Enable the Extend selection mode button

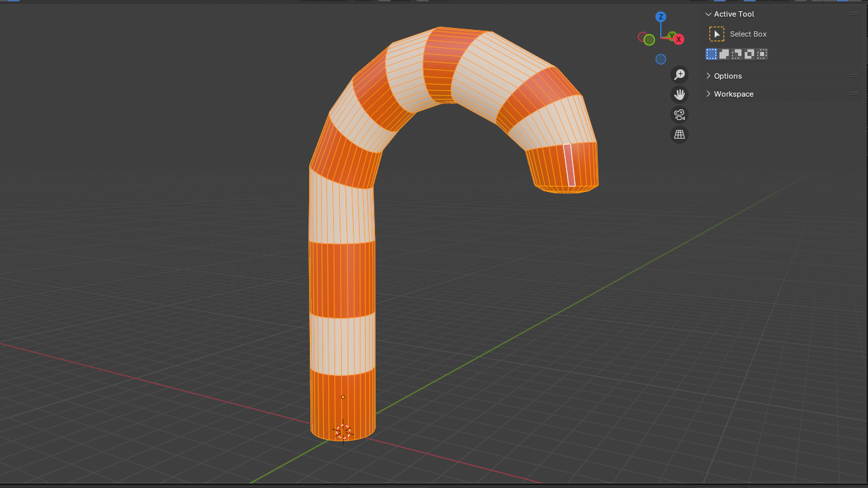click(724, 54)
